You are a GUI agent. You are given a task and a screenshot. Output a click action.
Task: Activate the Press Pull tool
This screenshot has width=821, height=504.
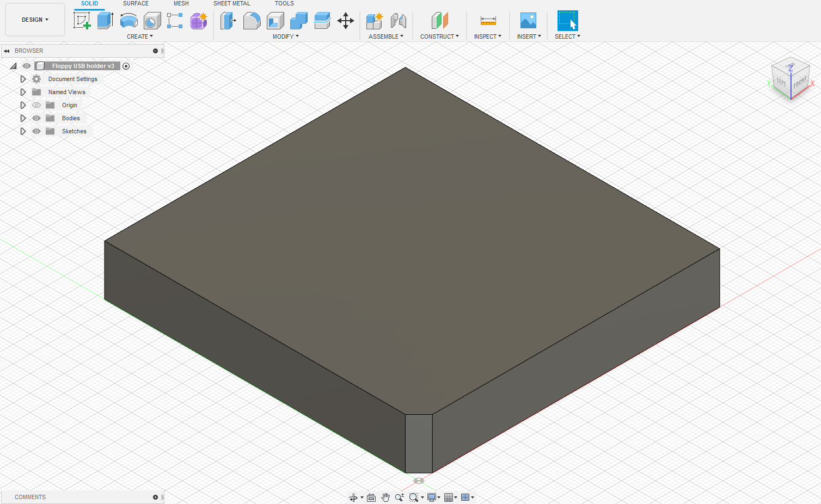pyautogui.click(x=228, y=21)
